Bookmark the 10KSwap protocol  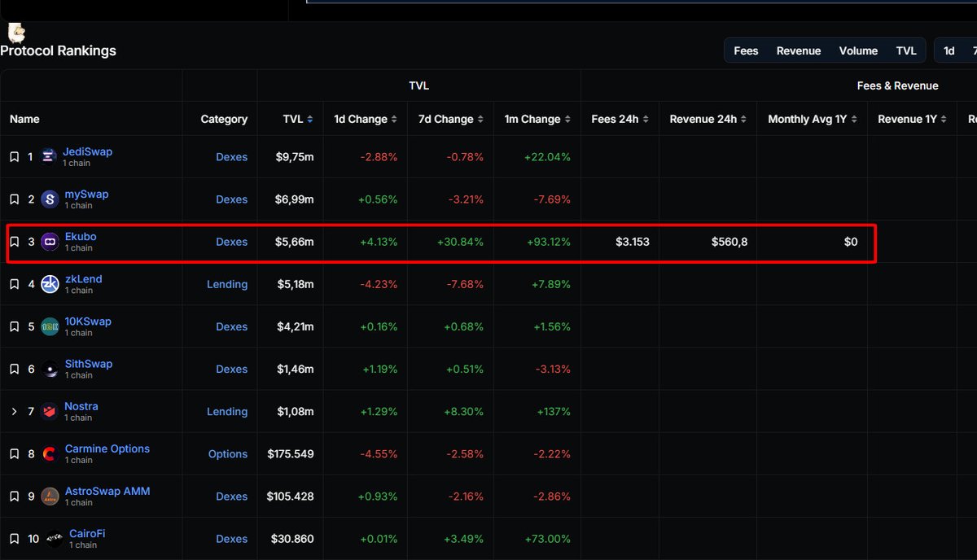click(x=14, y=326)
